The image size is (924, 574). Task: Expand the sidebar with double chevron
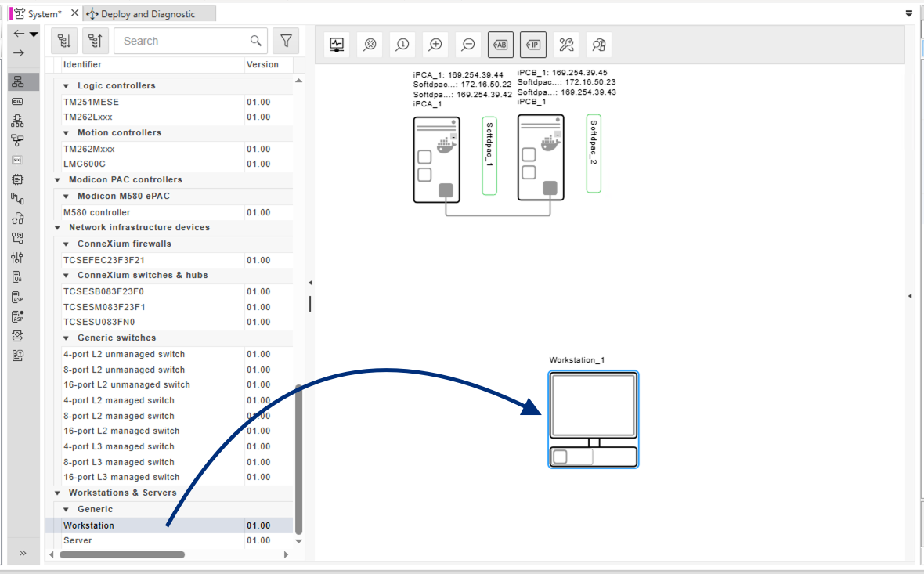point(23,553)
